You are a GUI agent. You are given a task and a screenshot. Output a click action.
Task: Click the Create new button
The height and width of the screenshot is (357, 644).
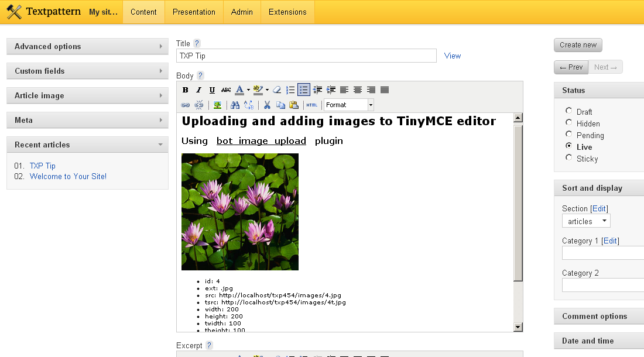pos(578,44)
